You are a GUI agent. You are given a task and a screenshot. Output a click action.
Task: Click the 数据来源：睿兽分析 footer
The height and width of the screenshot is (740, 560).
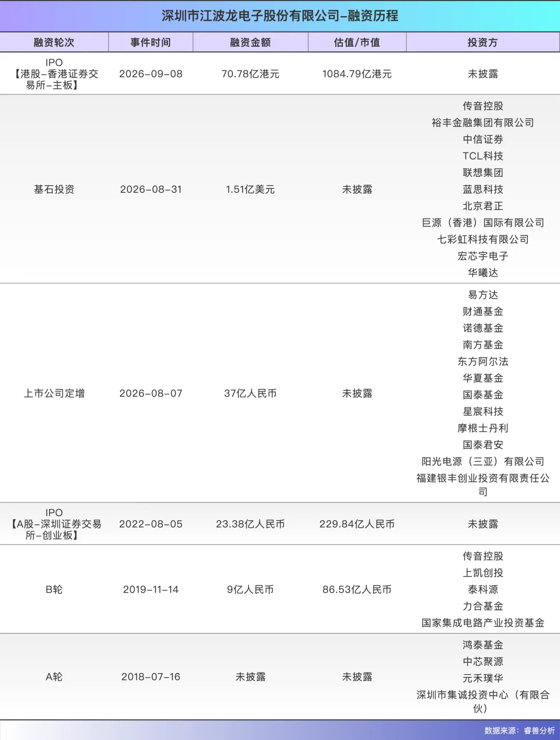coord(520,730)
